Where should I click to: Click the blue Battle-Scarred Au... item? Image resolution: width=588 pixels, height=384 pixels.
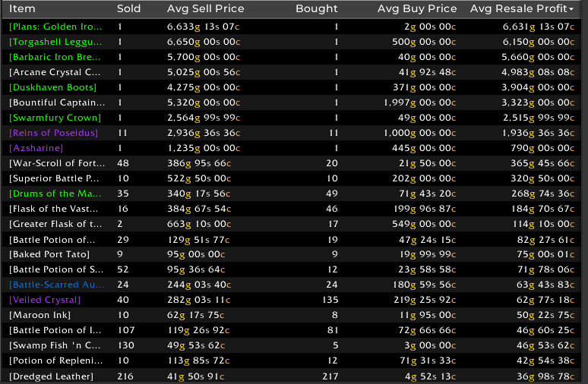(x=55, y=285)
